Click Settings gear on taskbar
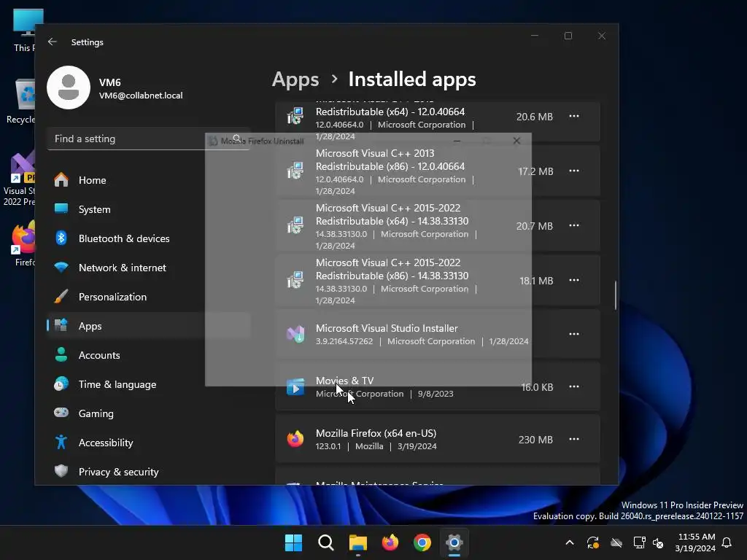 pyautogui.click(x=454, y=542)
